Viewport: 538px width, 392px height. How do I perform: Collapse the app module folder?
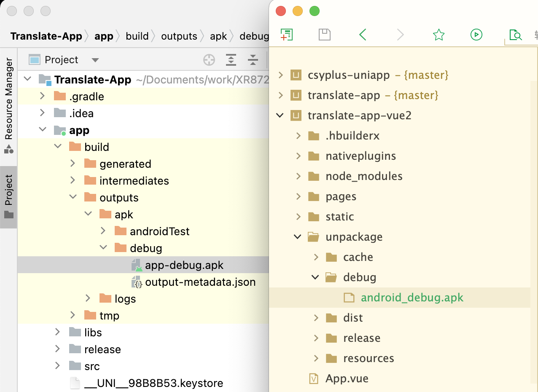click(43, 130)
